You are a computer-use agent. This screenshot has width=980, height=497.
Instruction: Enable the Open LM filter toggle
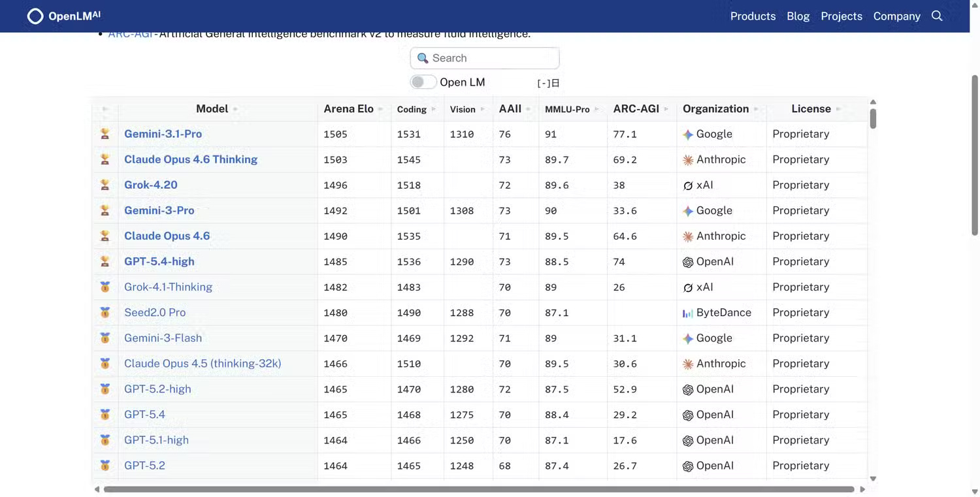423,82
